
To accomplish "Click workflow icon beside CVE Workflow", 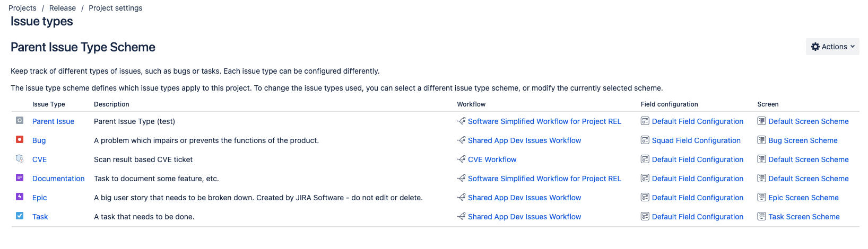I will point(462,159).
